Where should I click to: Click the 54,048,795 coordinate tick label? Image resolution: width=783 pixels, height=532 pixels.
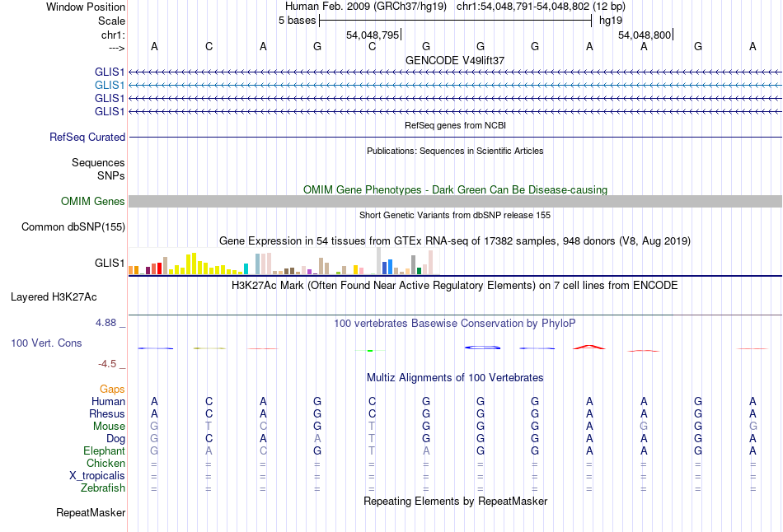(x=373, y=35)
